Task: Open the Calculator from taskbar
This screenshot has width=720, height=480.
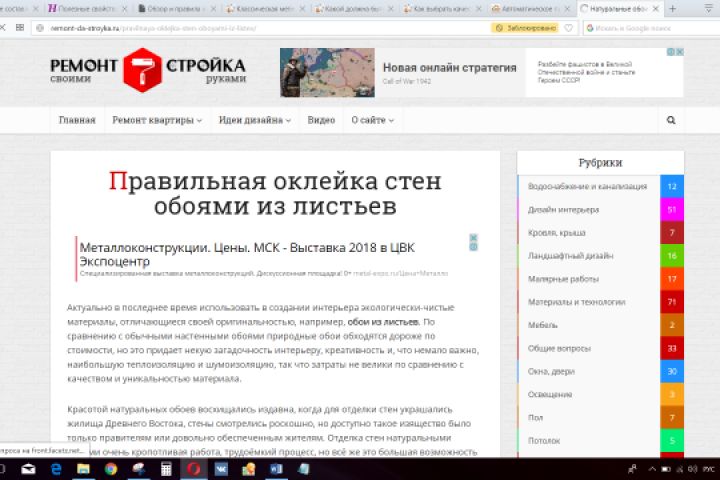Action: point(166,469)
